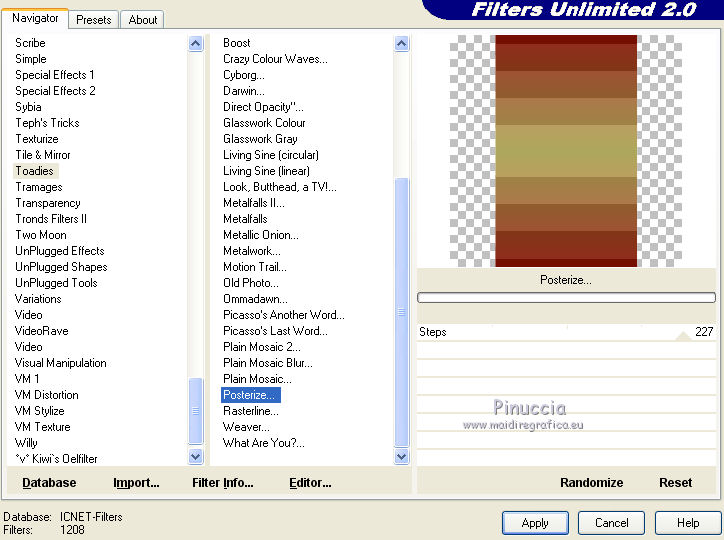Click the category list scroll down arrow
The image size is (724, 540).
196,457
